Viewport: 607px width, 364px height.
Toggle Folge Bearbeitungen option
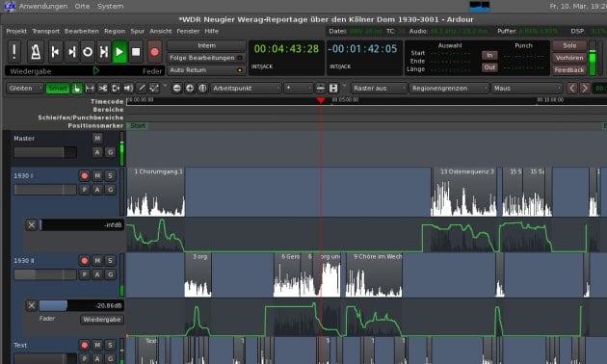[206, 58]
